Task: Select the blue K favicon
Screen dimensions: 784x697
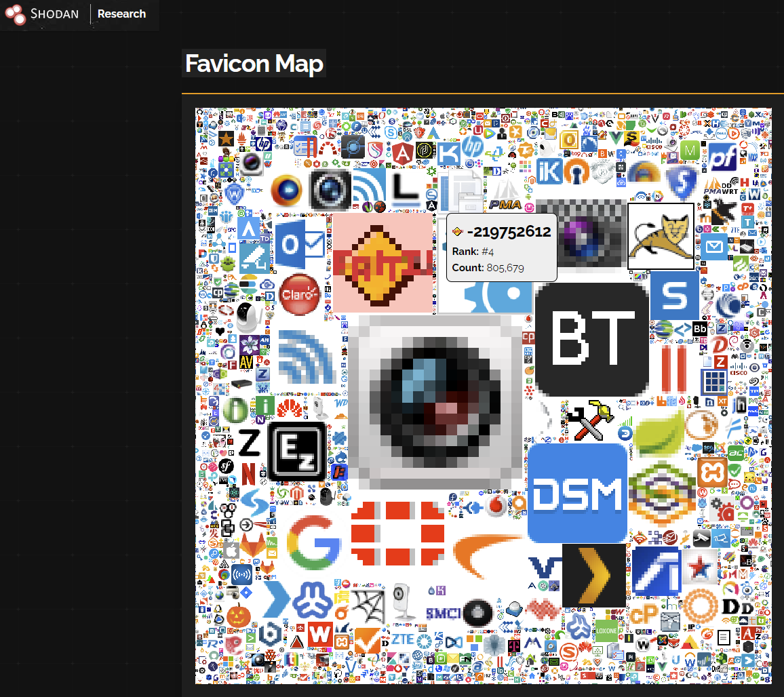Action: coord(448,155)
